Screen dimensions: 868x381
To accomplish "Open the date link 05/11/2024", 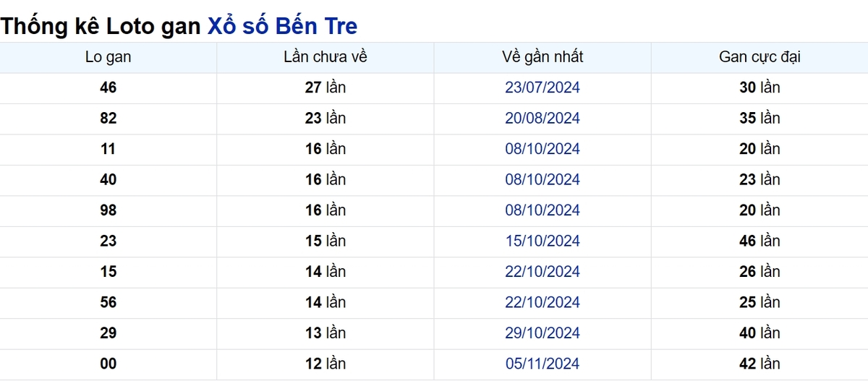I will click(542, 364).
